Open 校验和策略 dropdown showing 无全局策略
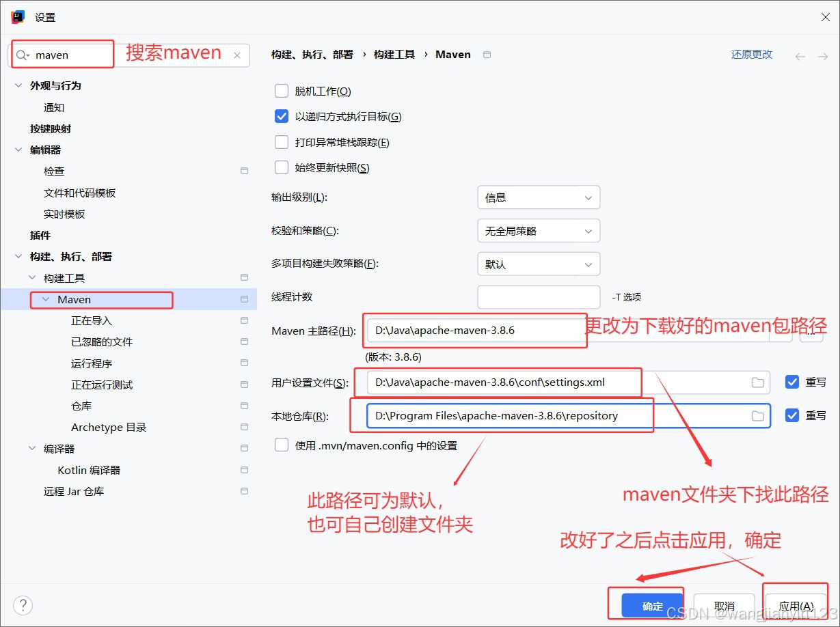 (x=539, y=231)
